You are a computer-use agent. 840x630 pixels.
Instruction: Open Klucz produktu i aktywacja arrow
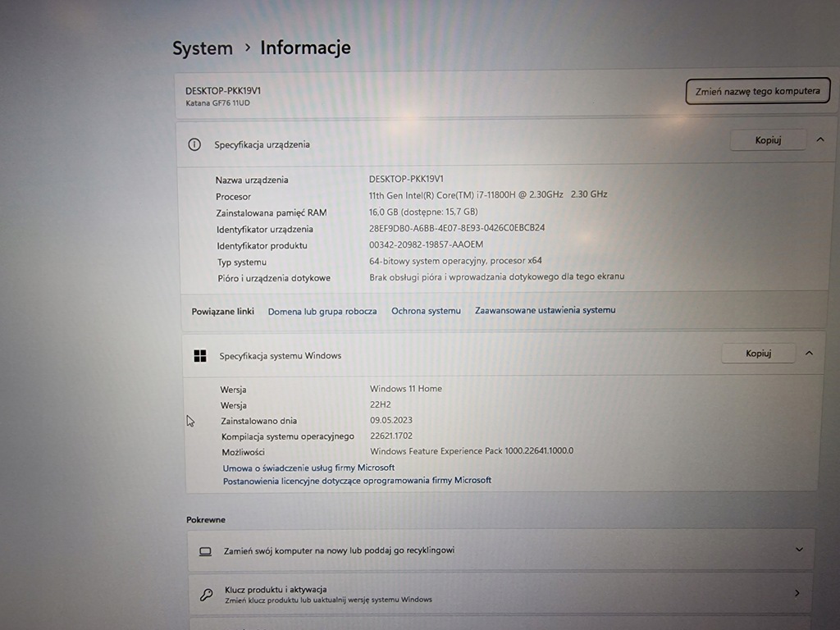pyautogui.click(x=797, y=593)
